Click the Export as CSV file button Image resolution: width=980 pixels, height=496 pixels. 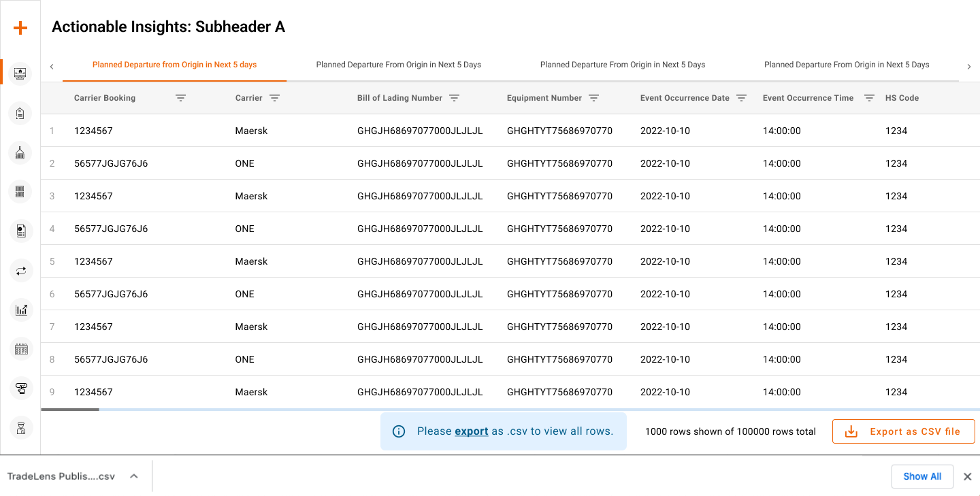(903, 431)
